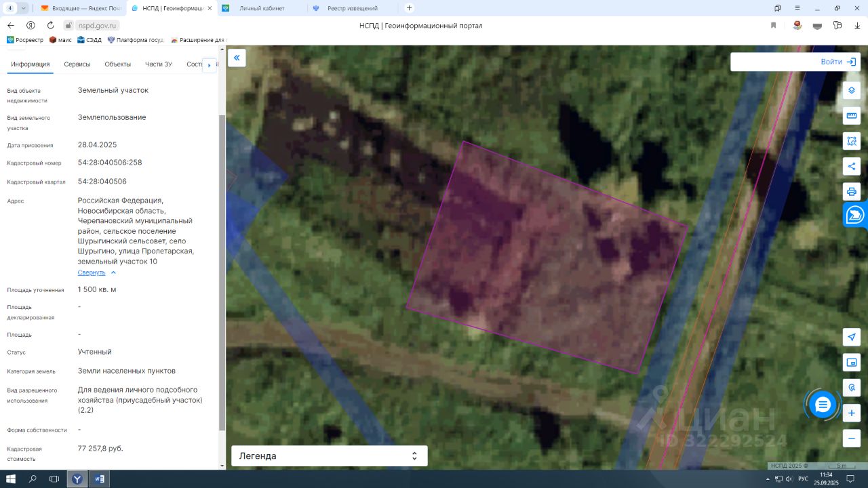Viewport: 868px width, 488px height.
Task: Open the Windows Start menu
Action: click(11, 479)
